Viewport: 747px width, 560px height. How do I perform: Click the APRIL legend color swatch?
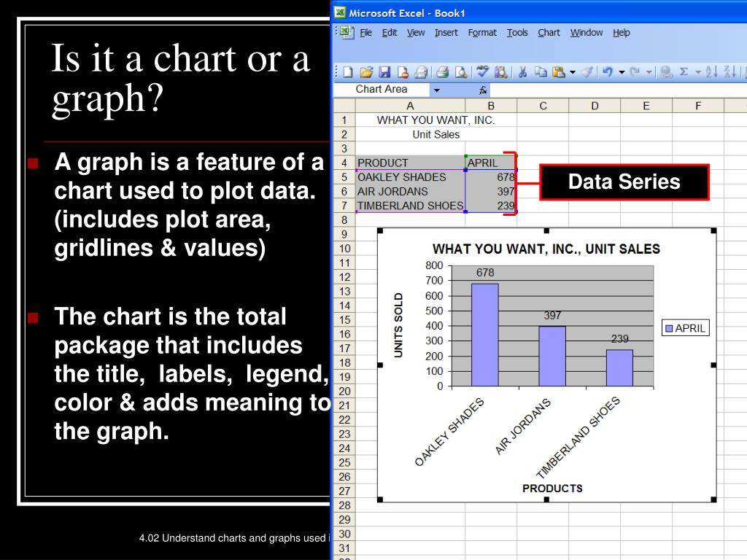click(669, 328)
